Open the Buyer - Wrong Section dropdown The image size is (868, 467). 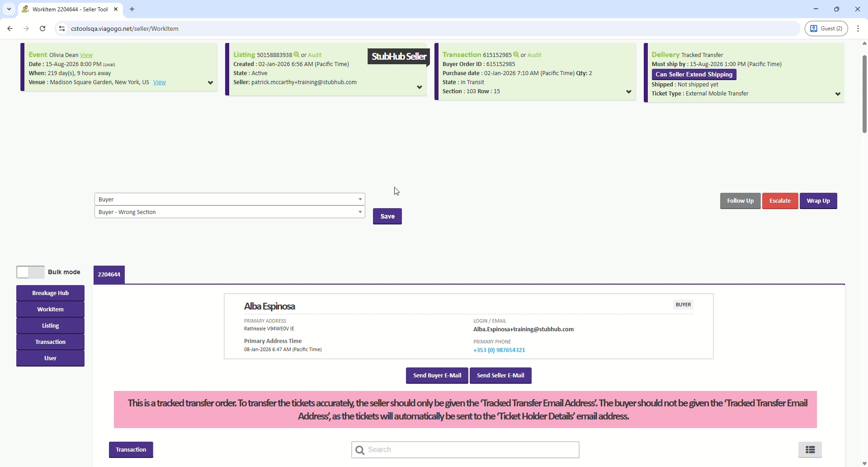tap(230, 213)
